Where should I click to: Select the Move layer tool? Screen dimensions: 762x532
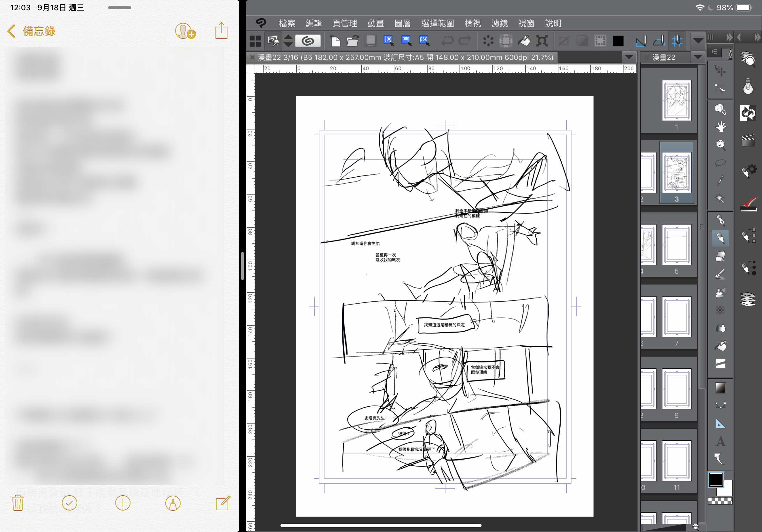point(720,70)
